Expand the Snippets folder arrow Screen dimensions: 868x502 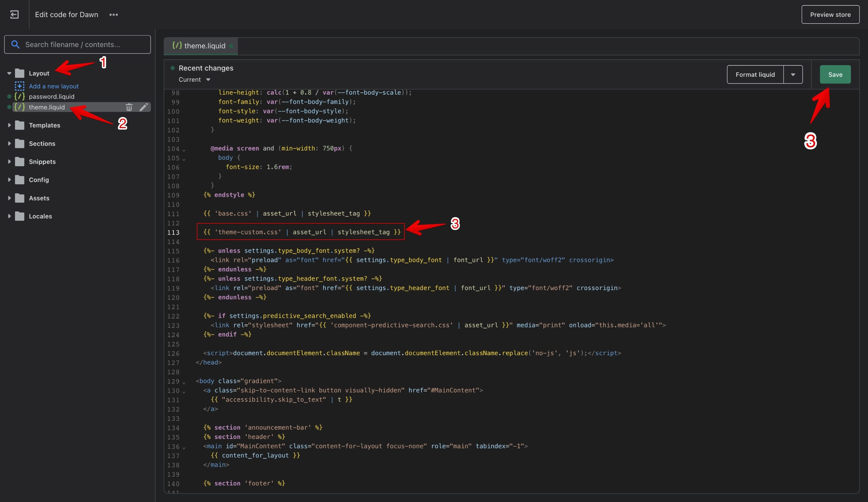pyautogui.click(x=9, y=162)
